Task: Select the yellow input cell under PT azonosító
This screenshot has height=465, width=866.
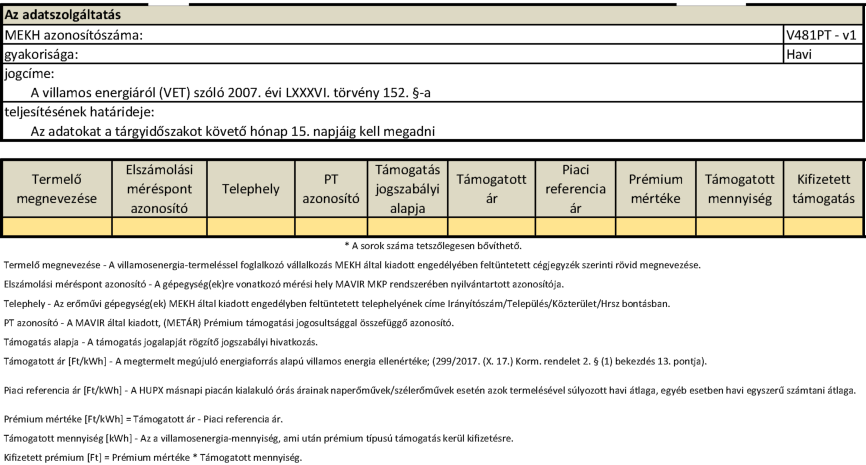Action: point(331,226)
